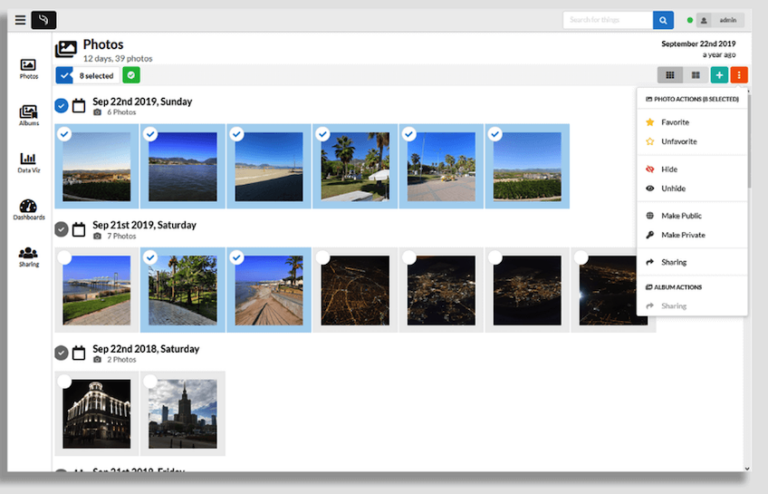The height and width of the screenshot is (494, 768).
Task: Open Sharing in the sidebar
Action: (28, 257)
